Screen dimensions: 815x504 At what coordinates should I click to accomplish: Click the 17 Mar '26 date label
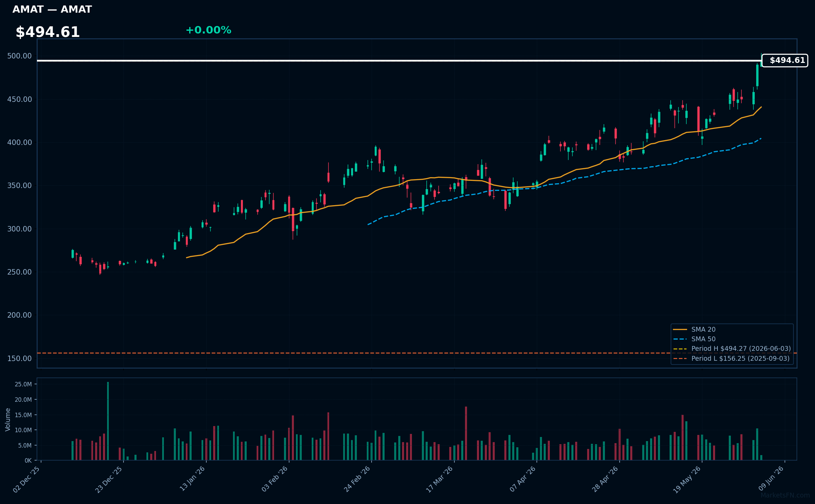[440, 479]
